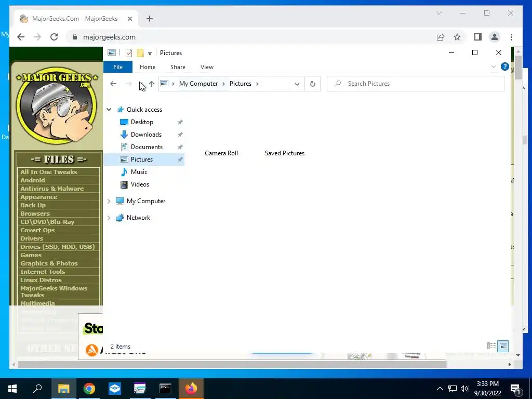Open Browsers category link

coord(35,214)
